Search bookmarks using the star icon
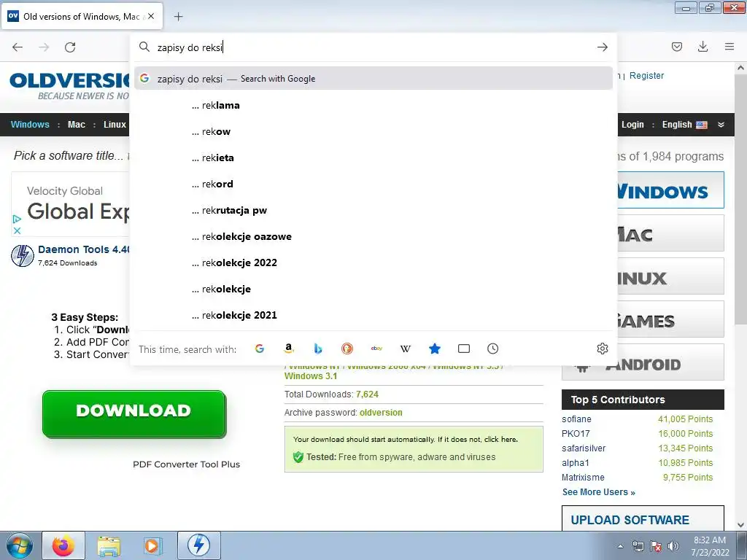The width and height of the screenshot is (747, 560). pyautogui.click(x=435, y=349)
